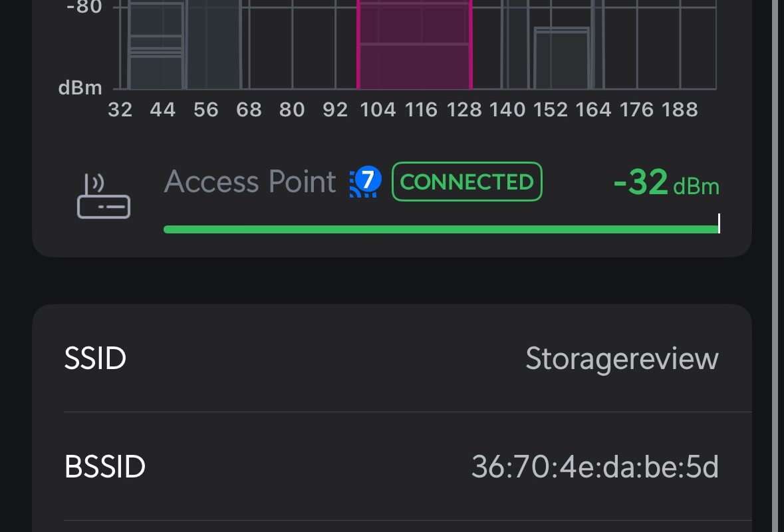The width and height of the screenshot is (784, 532).
Task: Select the highlighted magenta channel block
Action: pos(414,45)
